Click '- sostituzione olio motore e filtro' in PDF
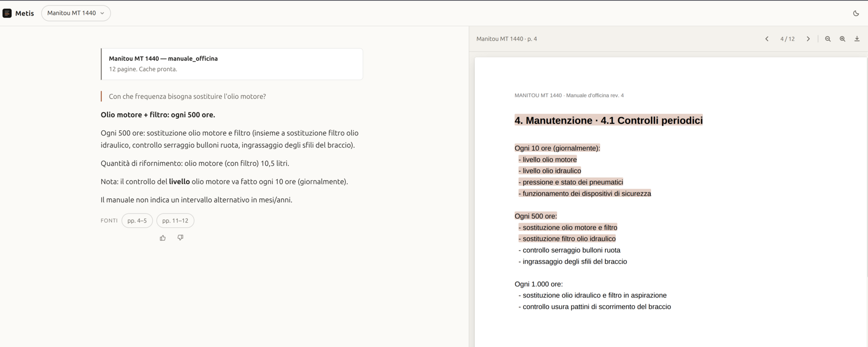The width and height of the screenshot is (868, 347). click(568, 227)
